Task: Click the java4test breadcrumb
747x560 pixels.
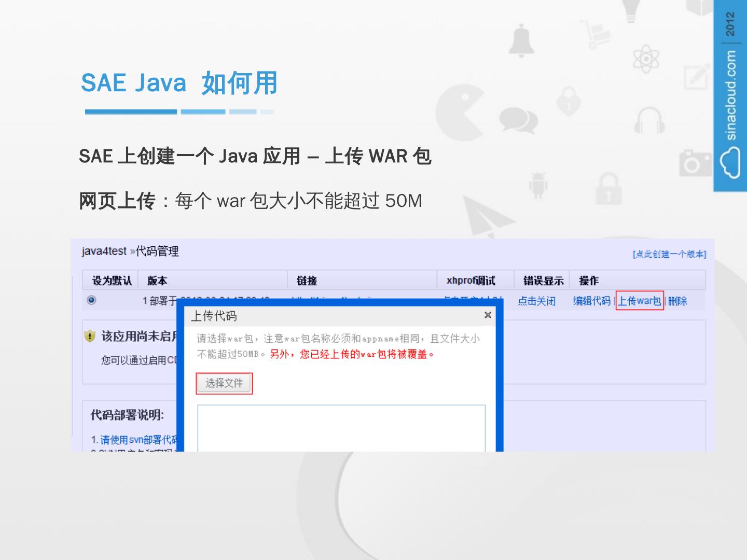Action: (104, 251)
